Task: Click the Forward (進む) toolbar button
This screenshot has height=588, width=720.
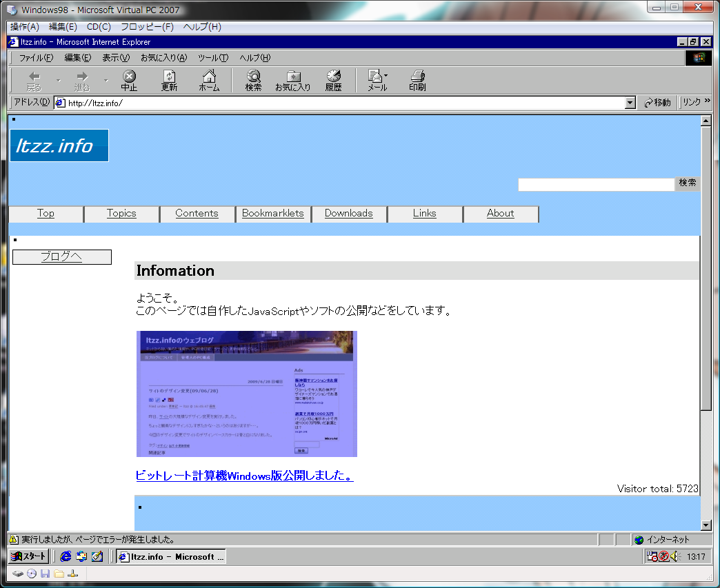Action: [82, 81]
